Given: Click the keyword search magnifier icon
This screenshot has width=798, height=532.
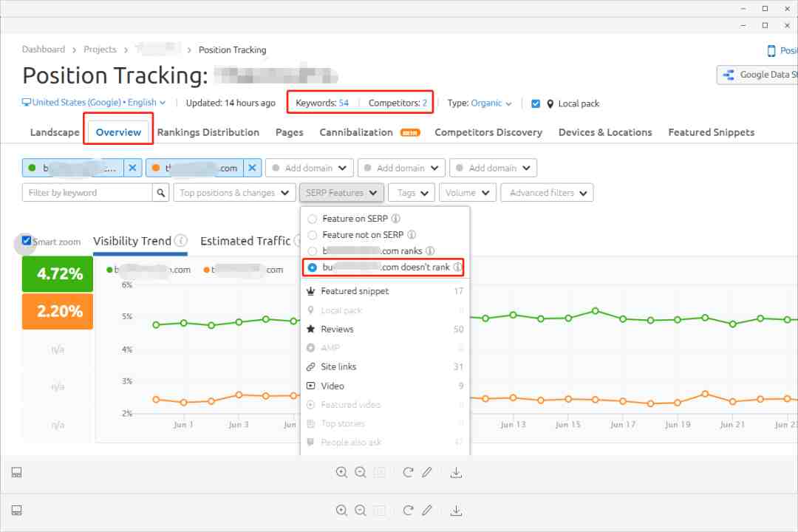Looking at the screenshot, I should 161,193.
